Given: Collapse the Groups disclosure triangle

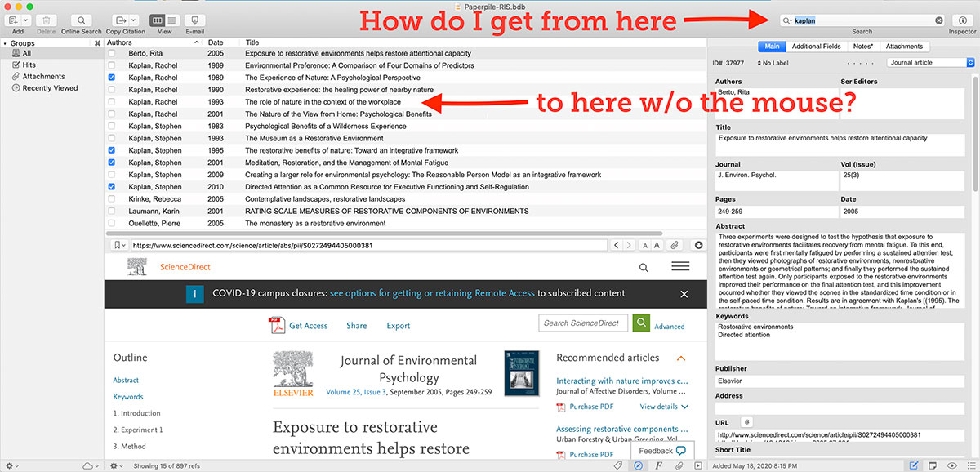Looking at the screenshot, I should pyautogui.click(x=5, y=42).
